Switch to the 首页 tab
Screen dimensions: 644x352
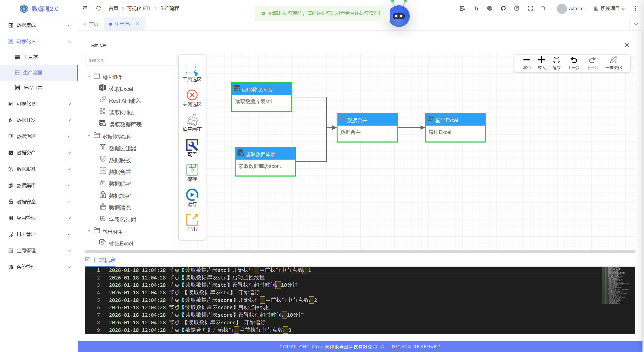coord(94,24)
